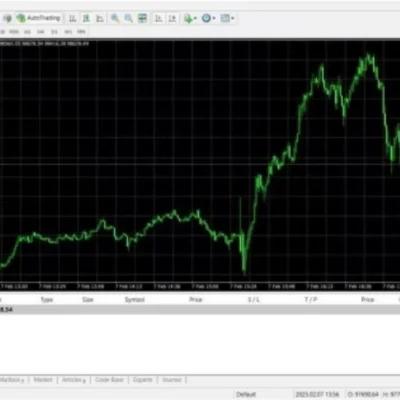Zoom in on the chart
This screenshot has height=400, width=400.
point(115,18)
